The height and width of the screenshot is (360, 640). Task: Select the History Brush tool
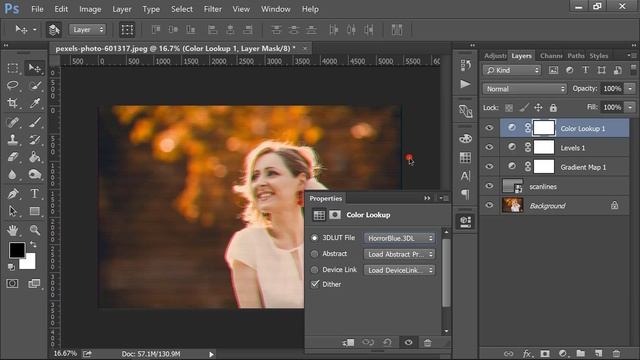click(35, 139)
